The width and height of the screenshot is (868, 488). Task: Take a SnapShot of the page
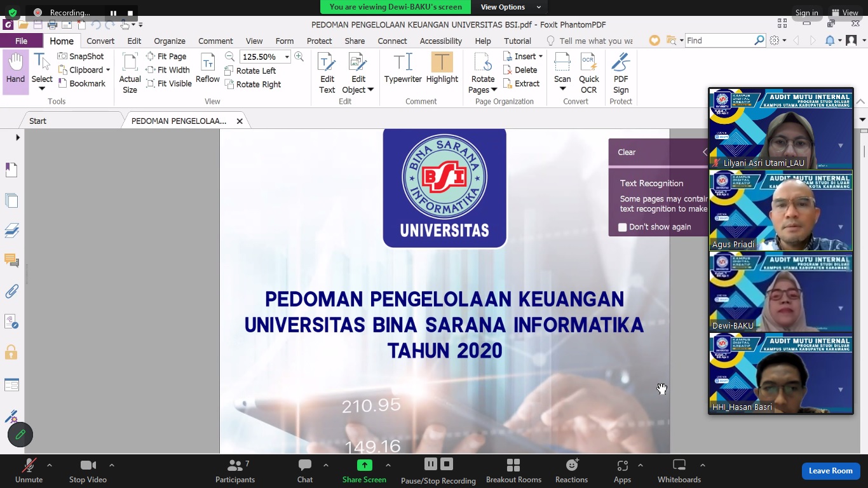(81, 57)
